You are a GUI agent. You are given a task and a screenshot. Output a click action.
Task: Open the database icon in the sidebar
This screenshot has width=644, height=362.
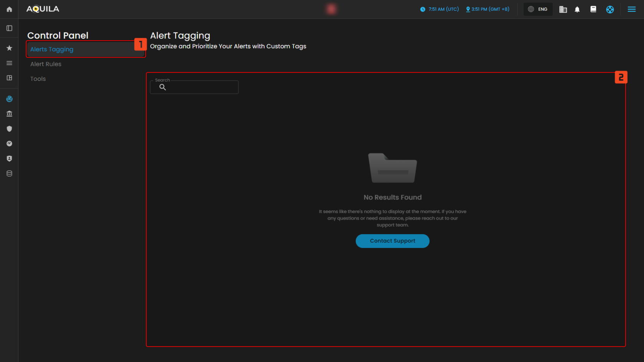click(x=9, y=173)
